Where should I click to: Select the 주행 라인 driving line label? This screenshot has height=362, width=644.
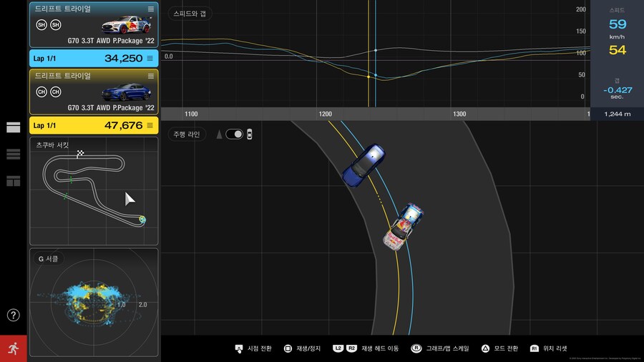point(187,134)
